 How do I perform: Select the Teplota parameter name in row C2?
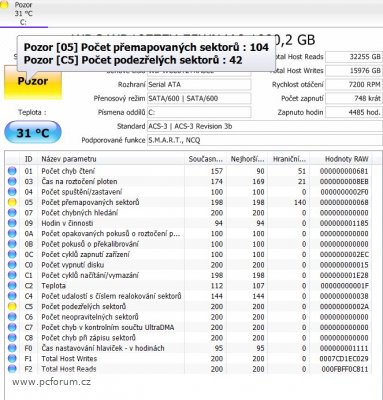click(53, 286)
